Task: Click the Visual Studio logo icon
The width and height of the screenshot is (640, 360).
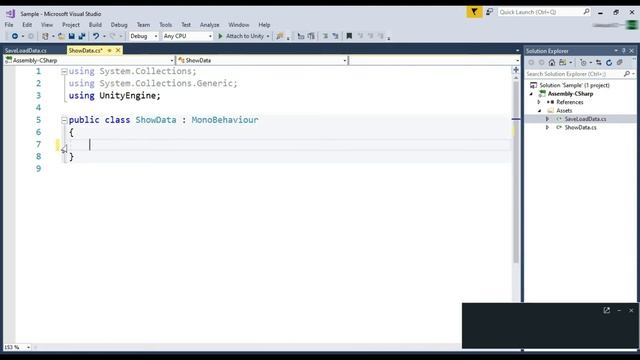Action: (11, 14)
